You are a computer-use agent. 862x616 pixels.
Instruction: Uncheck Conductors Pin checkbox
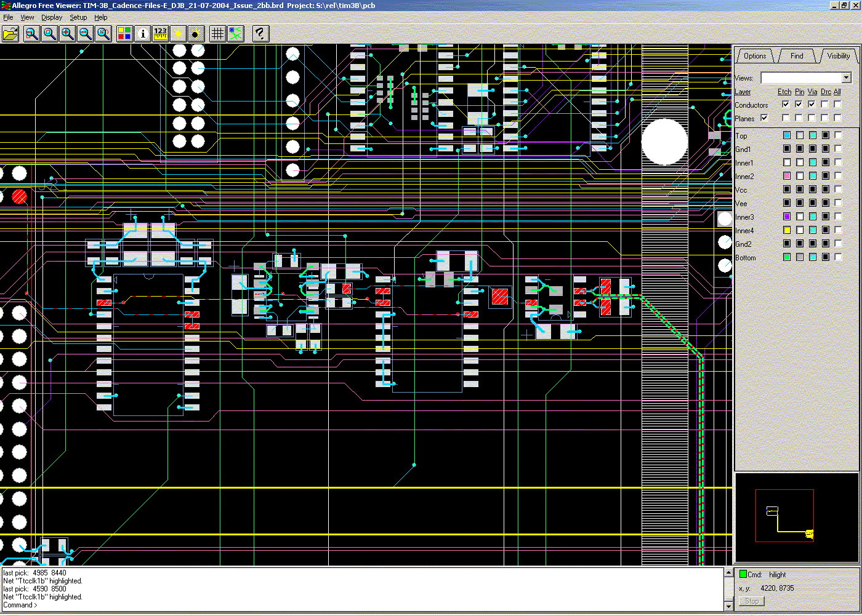click(x=799, y=105)
